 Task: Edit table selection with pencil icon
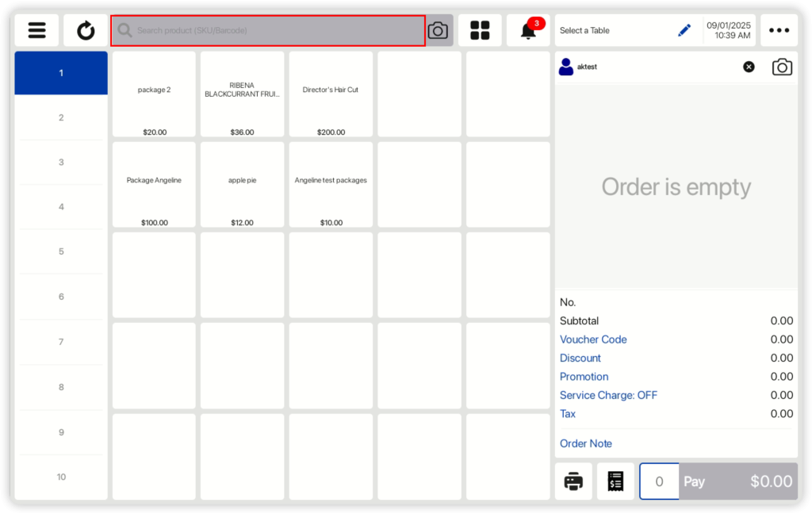[x=684, y=31]
